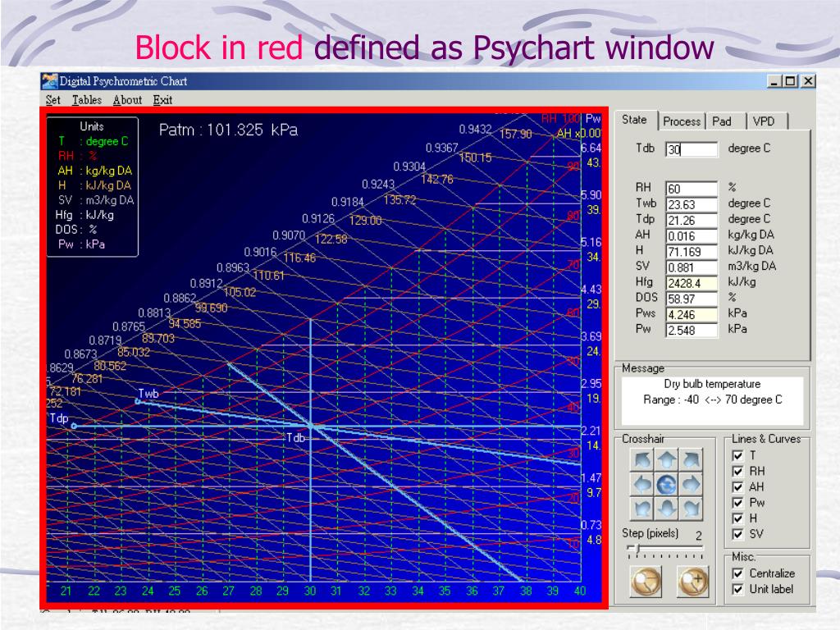
Task: Move crosshair down-right with diagonal arrow
Action: [x=692, y=509]
